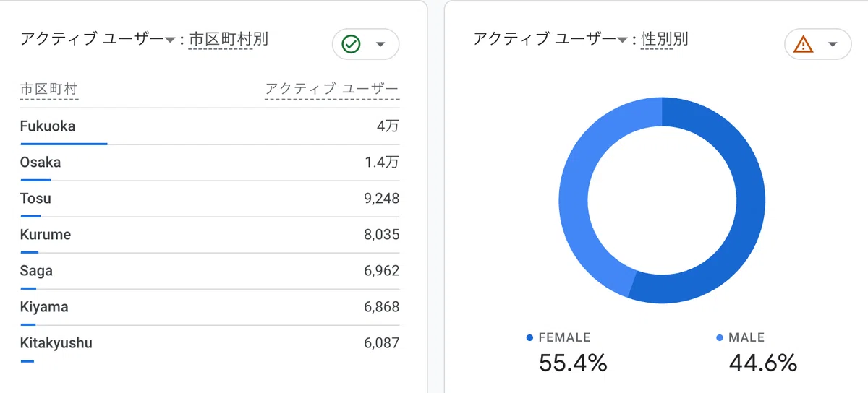Image resolution: width=868 pixels, height=393 pixels.
Task: Click the MALE legend dot
Action: (720, 337)
